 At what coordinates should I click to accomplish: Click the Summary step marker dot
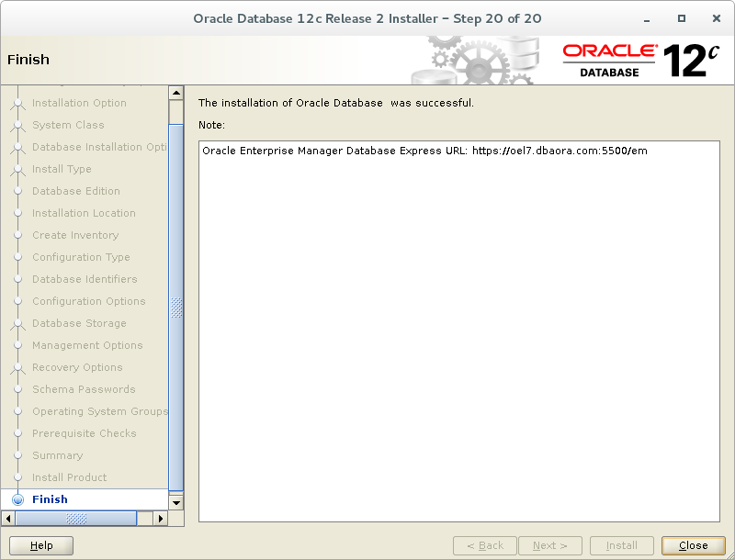pos(17,455)
